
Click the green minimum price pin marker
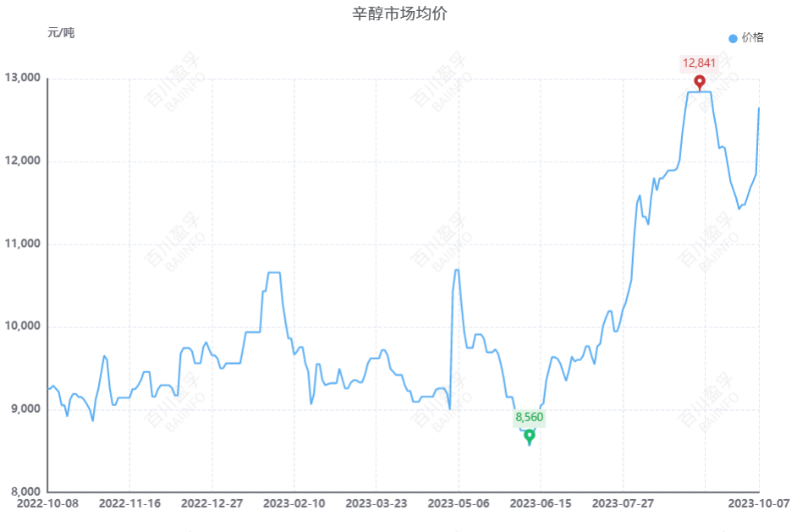pyautogui.click(x=530, y=436)
